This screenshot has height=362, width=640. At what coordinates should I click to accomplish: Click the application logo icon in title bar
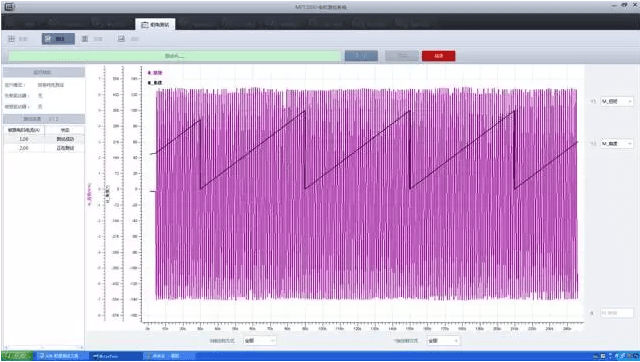point(9,7)
